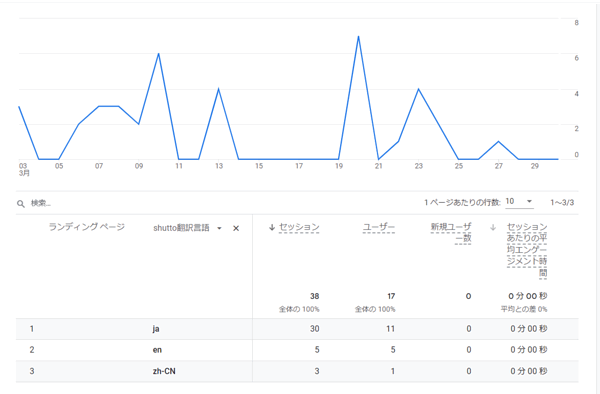600x394 pixels.
Task: Click the 1〜3/3 pagination indicator
Action: [x=562, y=202]
